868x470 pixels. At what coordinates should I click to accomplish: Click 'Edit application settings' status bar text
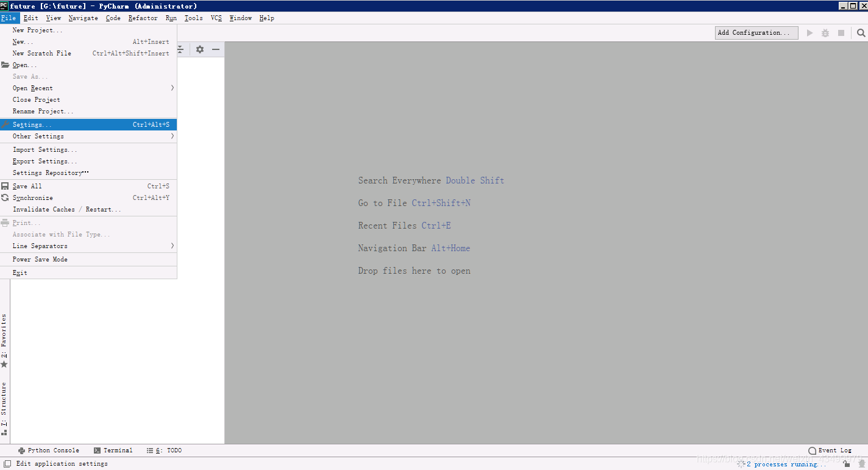coord(62,464)
